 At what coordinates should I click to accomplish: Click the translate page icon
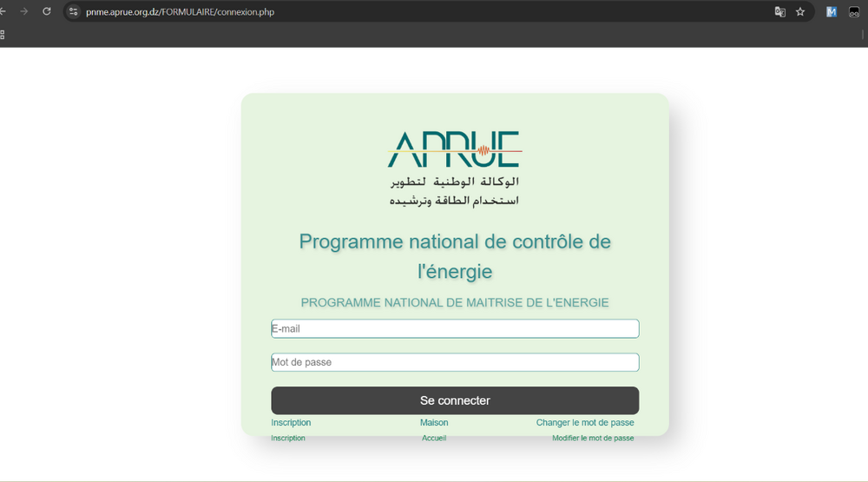point(780,11)
